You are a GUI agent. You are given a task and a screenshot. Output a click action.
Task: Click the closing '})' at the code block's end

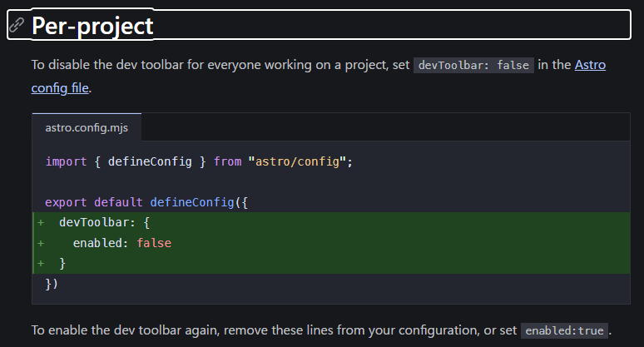(x=52, y=284)
